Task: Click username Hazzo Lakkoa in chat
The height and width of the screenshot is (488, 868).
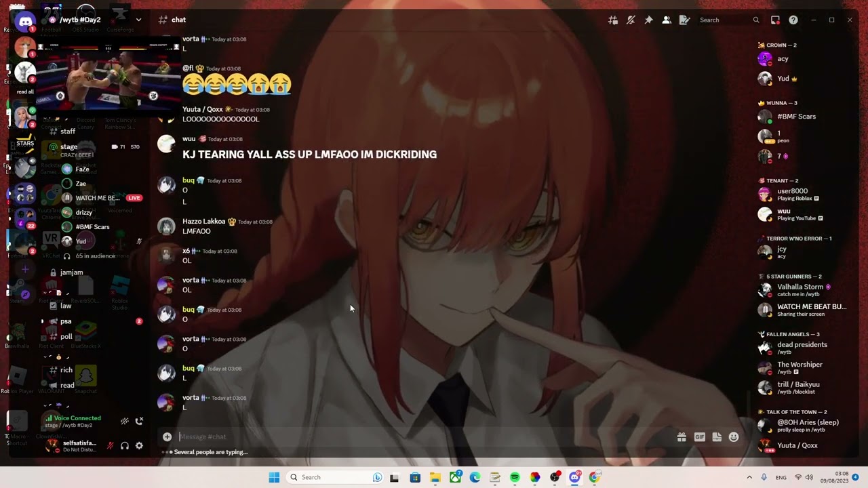Action: coord(203,222)
